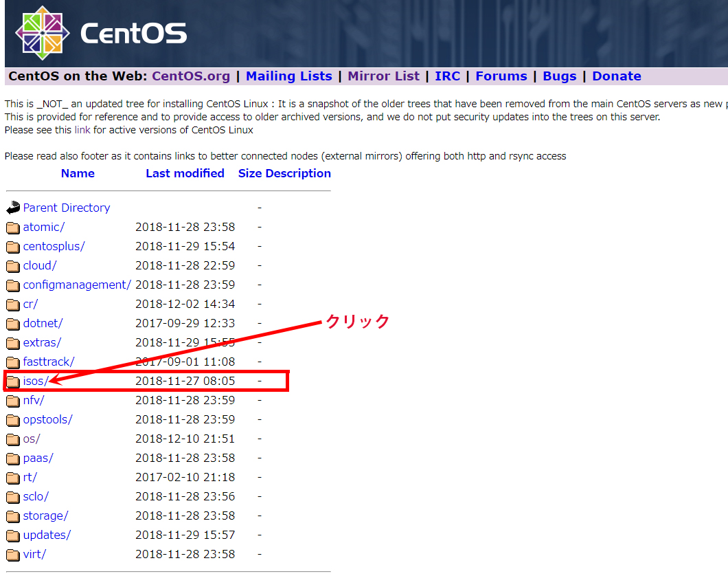Select the cloud/ date 2018-11-28 22:59
This screenshot has height=576, width=728.
pos(185,266)
